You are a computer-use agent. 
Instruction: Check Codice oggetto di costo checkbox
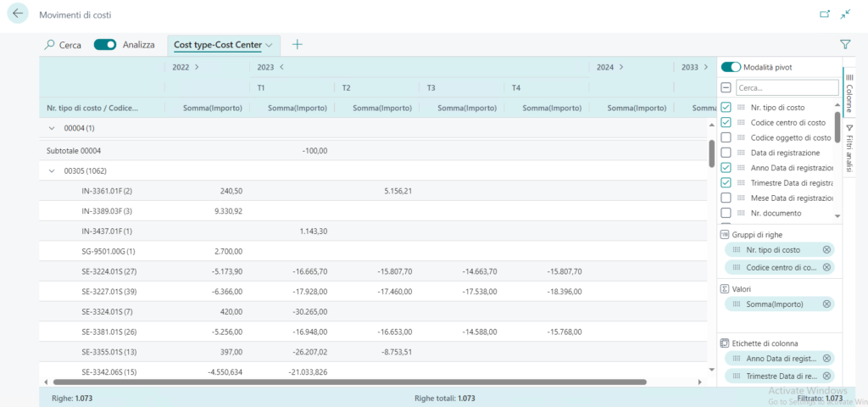(726, 137)
